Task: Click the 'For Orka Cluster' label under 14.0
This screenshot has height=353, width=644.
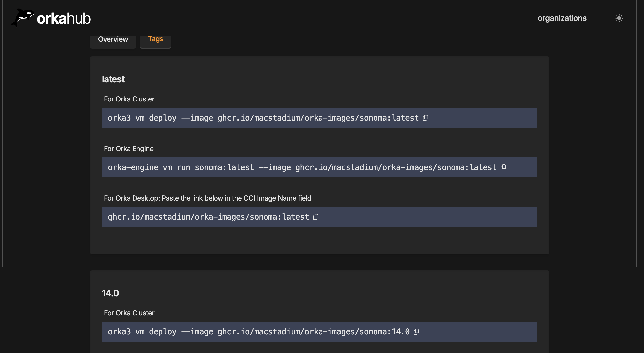Action: click(x=129, y=313)
